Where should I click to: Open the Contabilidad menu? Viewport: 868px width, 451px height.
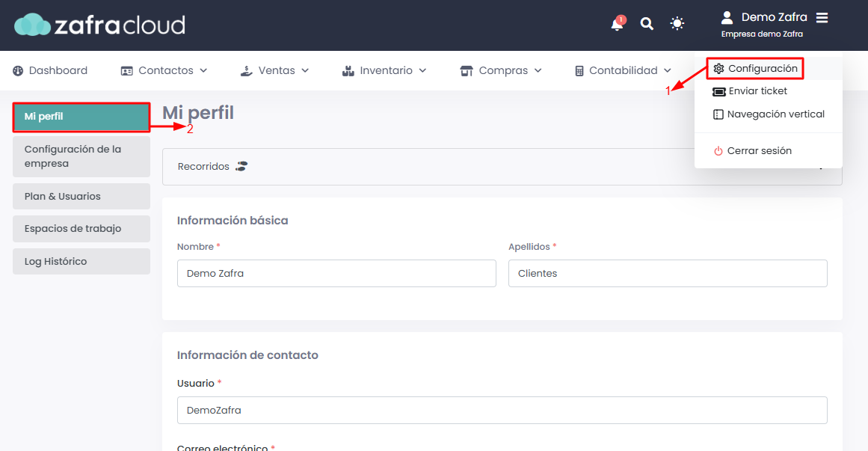click(x=623, y=71)
